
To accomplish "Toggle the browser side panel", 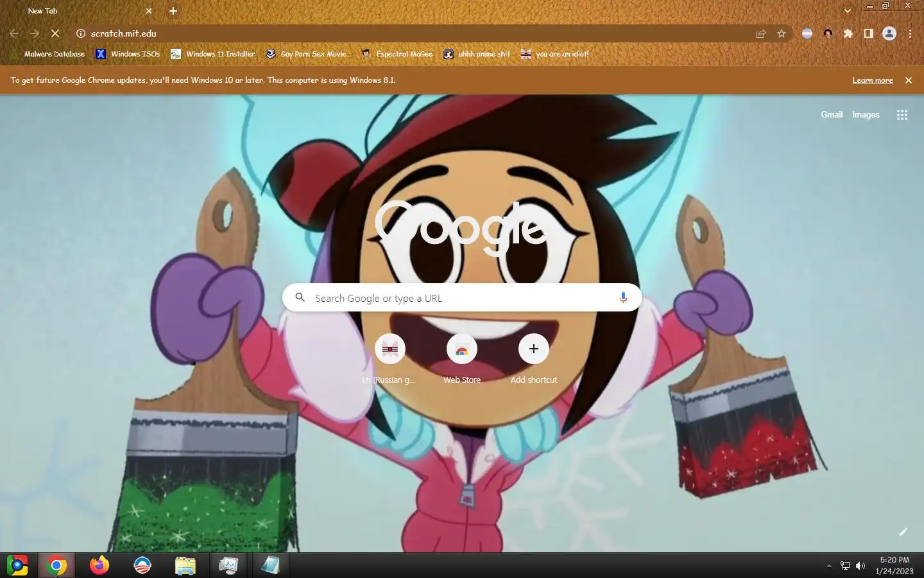I will 869,33.
